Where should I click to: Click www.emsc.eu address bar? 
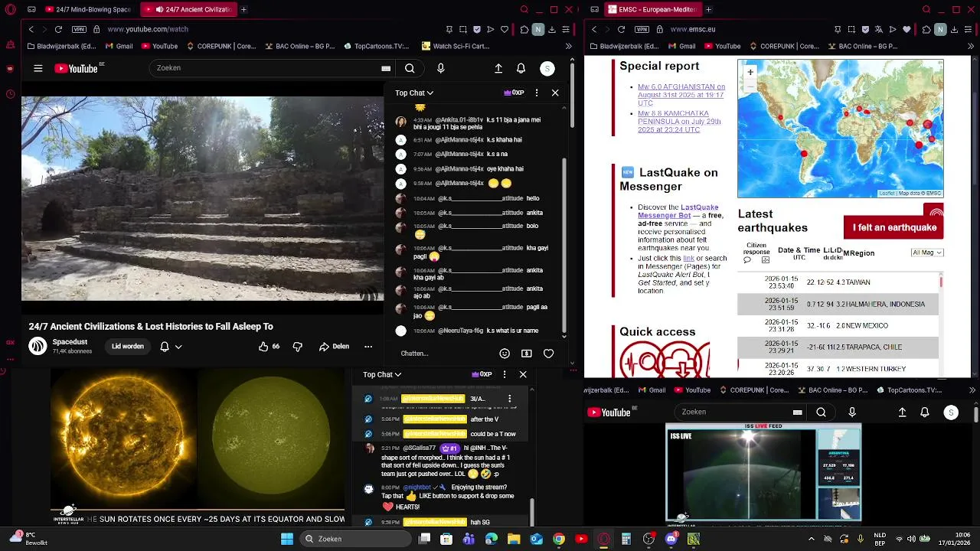693,29
